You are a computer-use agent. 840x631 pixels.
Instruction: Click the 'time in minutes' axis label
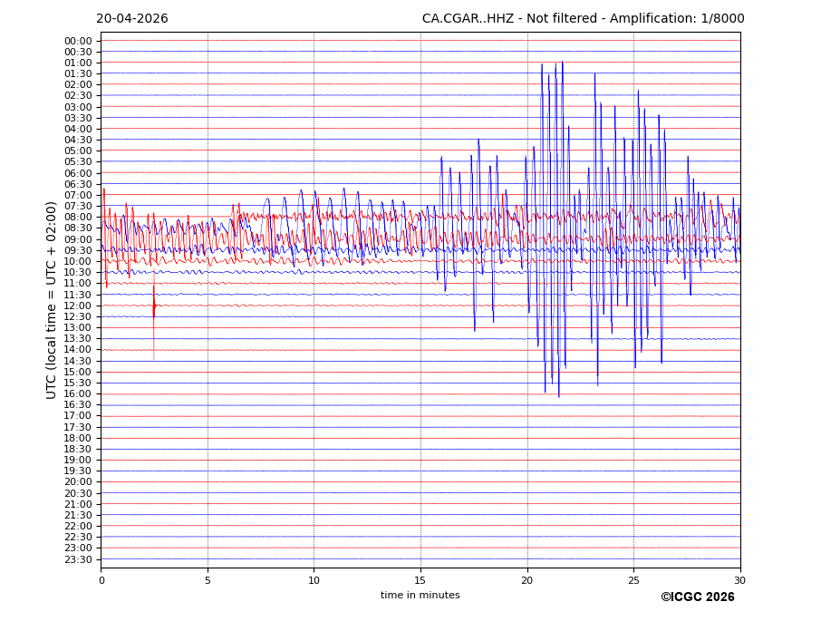click(x=420, y=595)
